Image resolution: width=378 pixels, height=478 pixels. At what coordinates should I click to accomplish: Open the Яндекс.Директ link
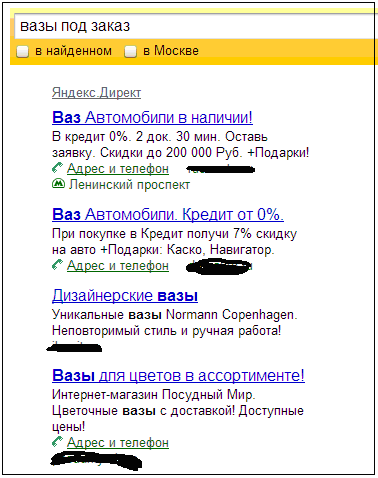tap(96, 93)
